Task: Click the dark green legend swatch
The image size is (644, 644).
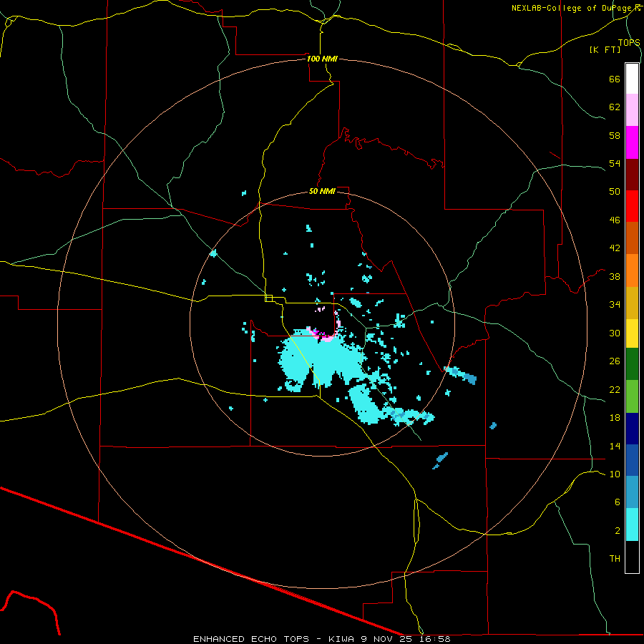Action: 632,364
